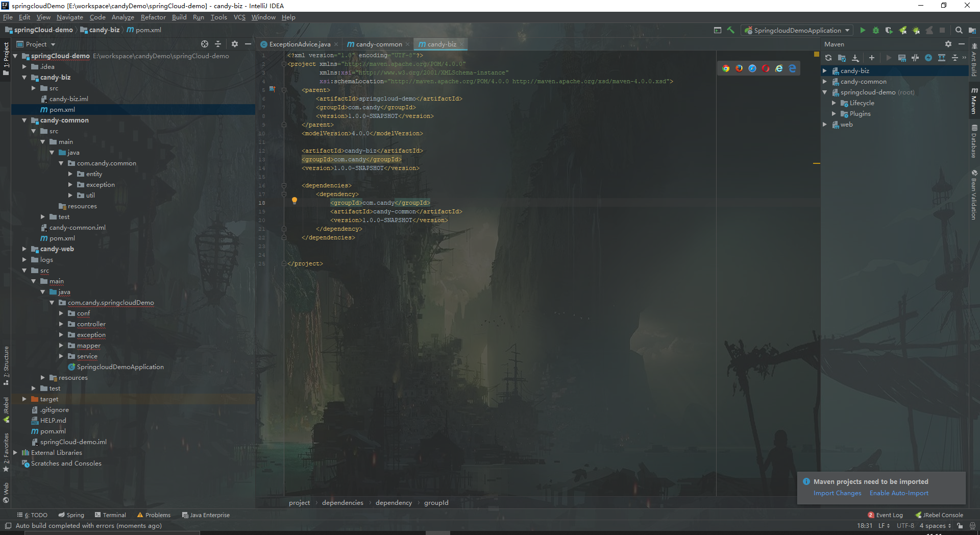Open the Event Log

tap(886, 515)
